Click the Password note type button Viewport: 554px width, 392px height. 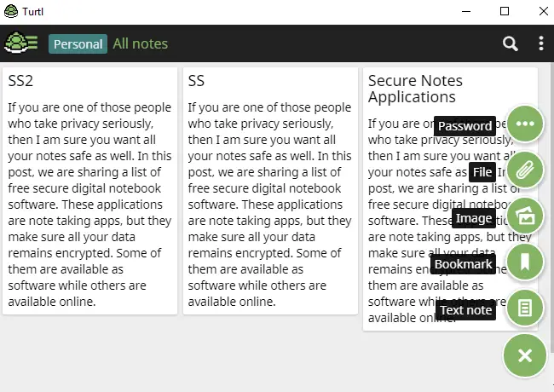click(x=525, y=124)
